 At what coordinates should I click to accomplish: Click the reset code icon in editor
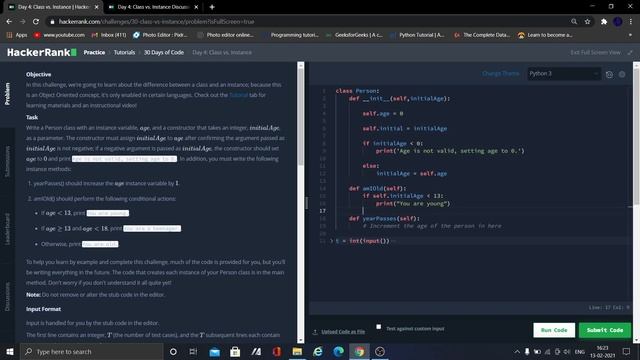(x=609, y=74)
